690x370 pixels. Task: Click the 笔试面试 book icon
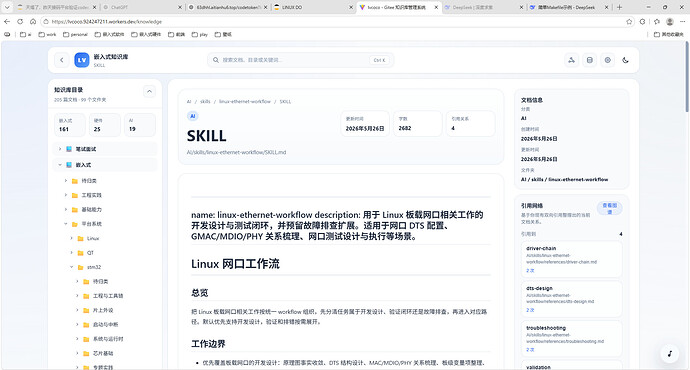[x=69, y=149]
